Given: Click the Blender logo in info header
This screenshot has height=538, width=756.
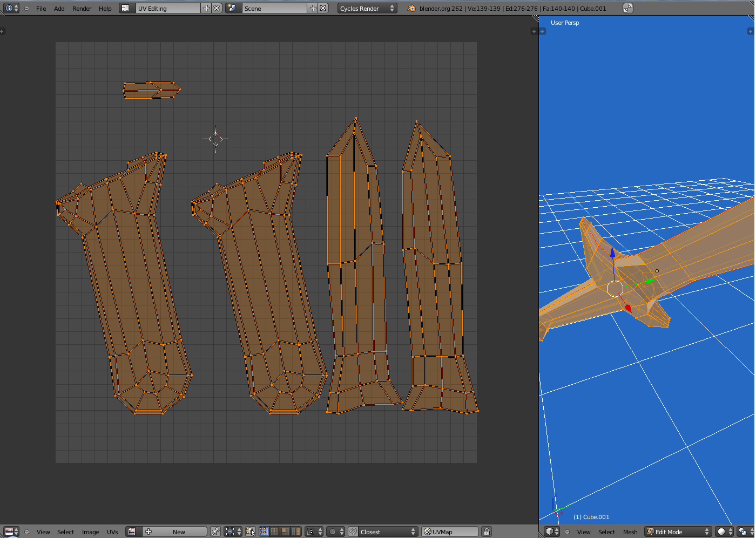Looking at the screenshot, I should tap(411, 9).
